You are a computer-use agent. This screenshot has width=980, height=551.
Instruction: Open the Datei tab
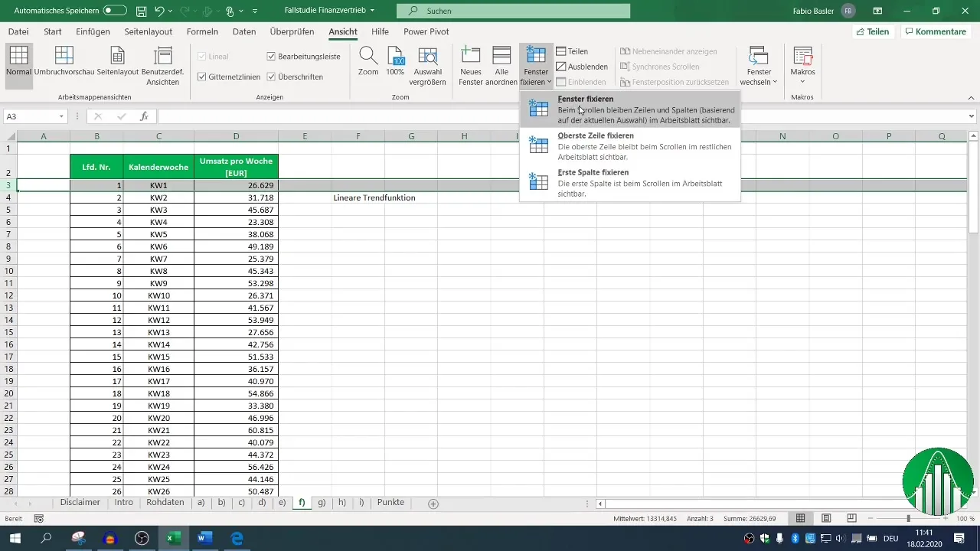coord(18,31)
